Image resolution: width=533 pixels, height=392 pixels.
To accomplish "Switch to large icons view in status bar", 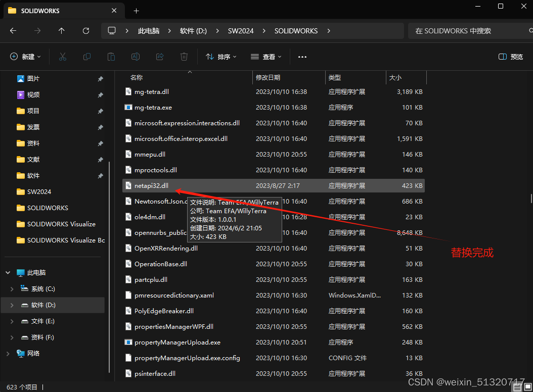I will (x=528, y=387).
